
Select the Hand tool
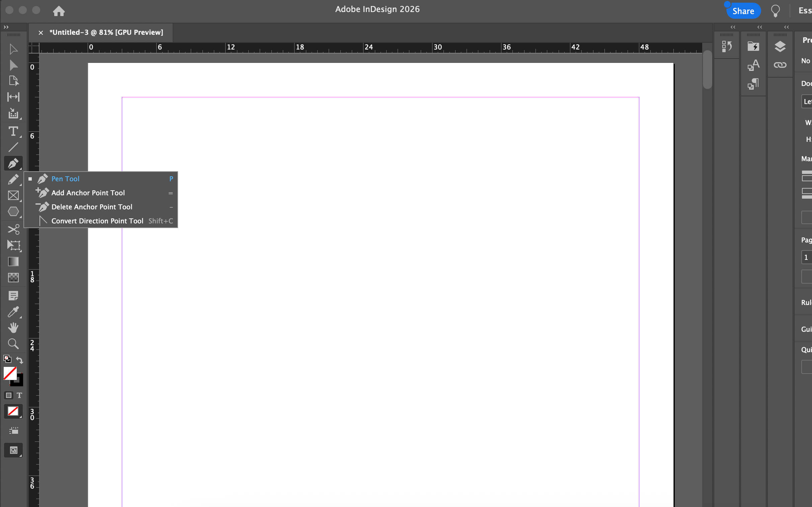(x=13, y=328)
